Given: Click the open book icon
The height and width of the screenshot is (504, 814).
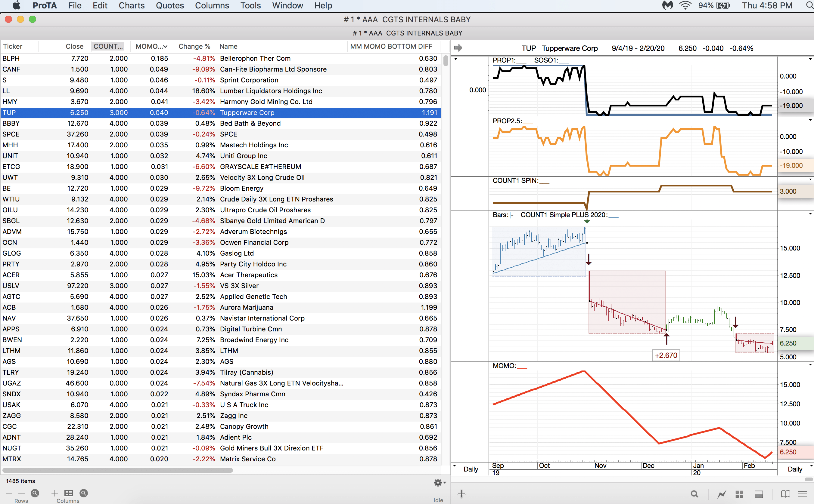Looking at the screenshot, I should tap(785, 494).
